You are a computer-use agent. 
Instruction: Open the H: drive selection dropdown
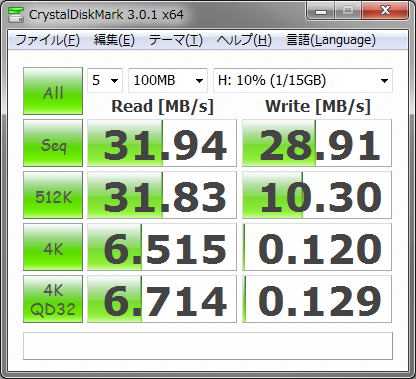point(303,80)
